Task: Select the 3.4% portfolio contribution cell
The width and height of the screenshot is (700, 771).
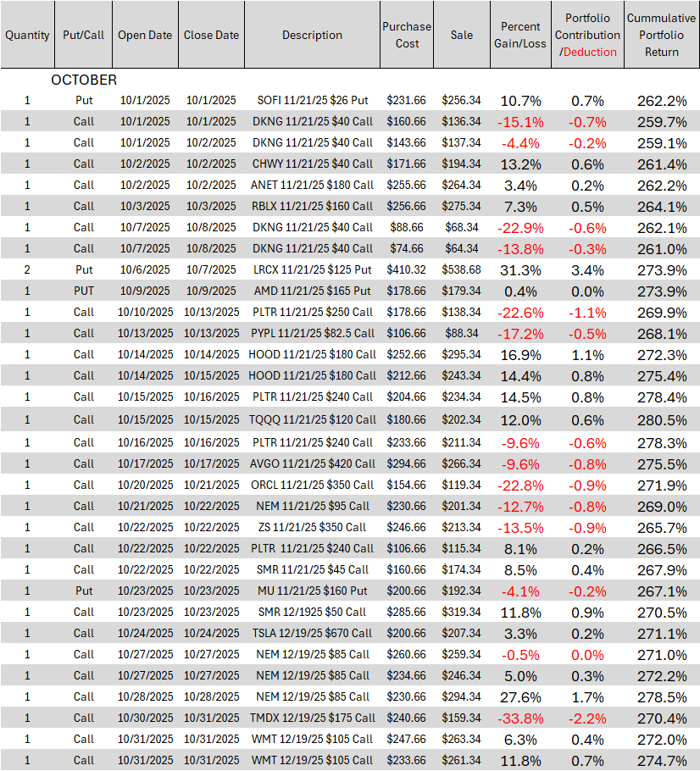Action: click(x=587, y=270)
